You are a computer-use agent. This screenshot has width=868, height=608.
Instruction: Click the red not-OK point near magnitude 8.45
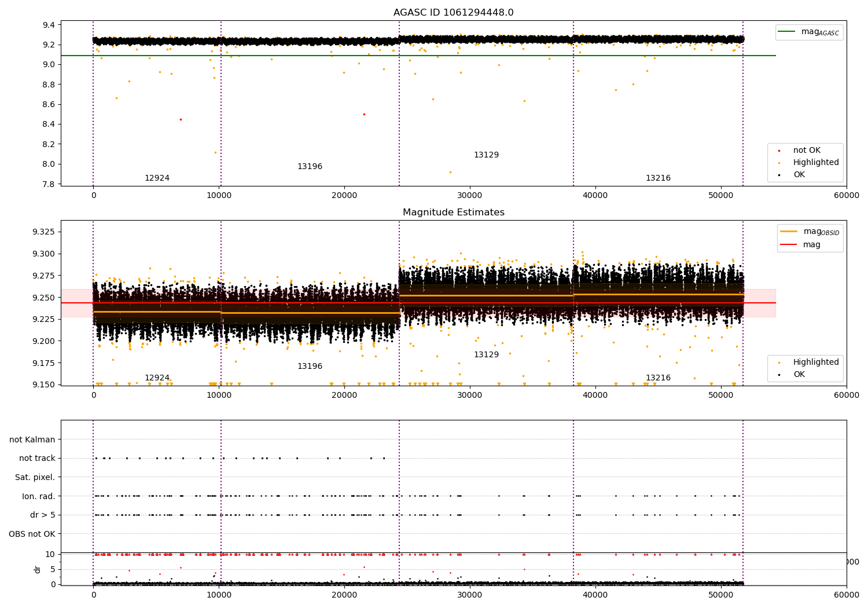(x=181, y=119)
